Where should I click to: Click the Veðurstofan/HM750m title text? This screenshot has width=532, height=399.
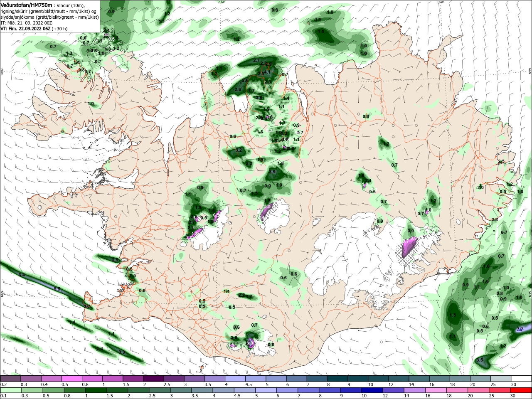click(26, 5)
